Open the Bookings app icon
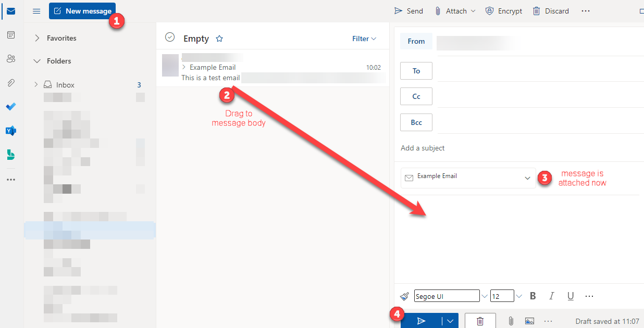 [x=11, y=155]
